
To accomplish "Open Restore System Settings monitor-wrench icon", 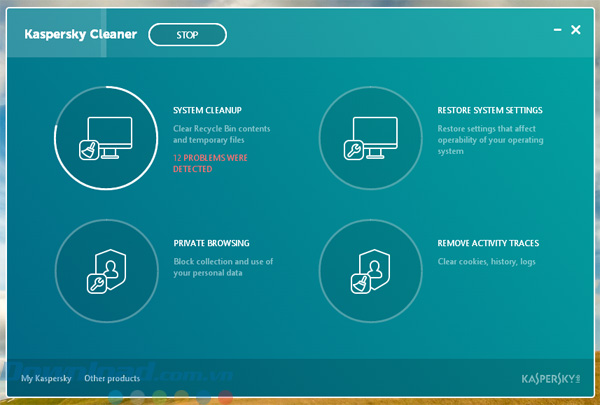I will point(371,138).
